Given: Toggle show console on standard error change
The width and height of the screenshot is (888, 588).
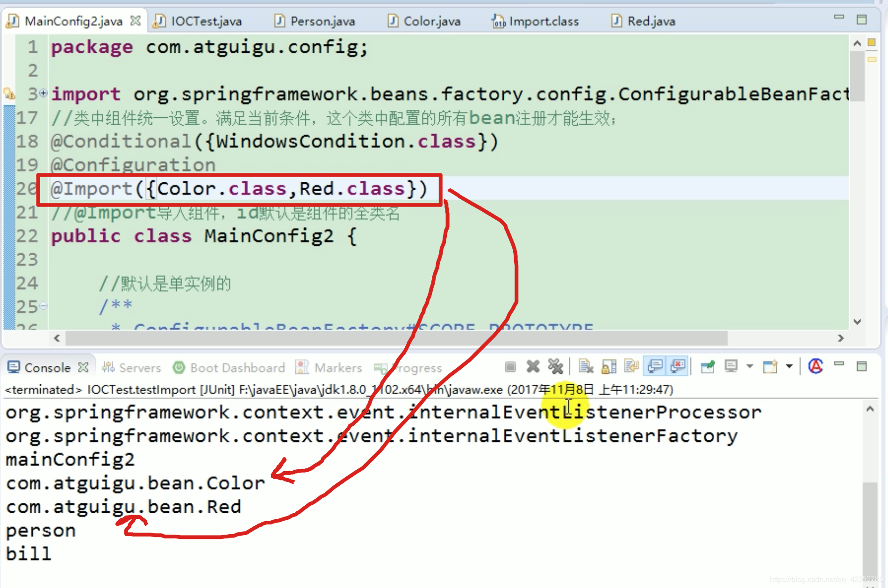Looking at the screenshot, I should point(677,367).
